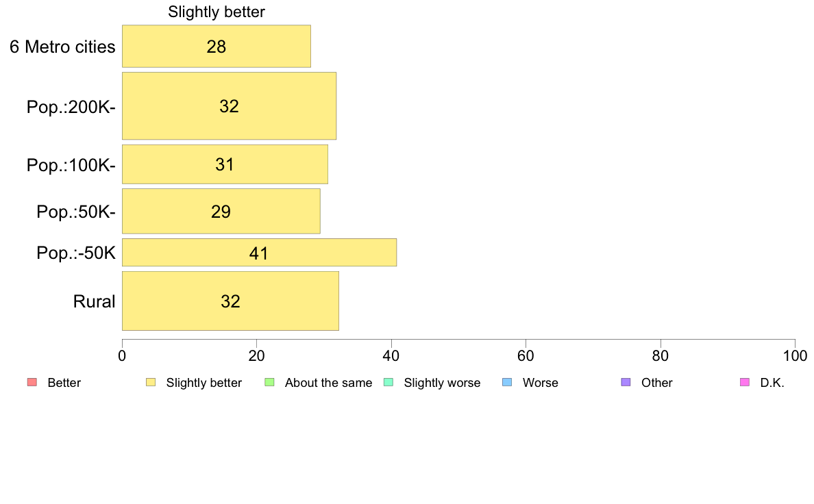Image resolution: width=814 pixels, height=504 pixels.
Task: Click the Slightly better yellow legend swatch
Action: tap(151, 383)
